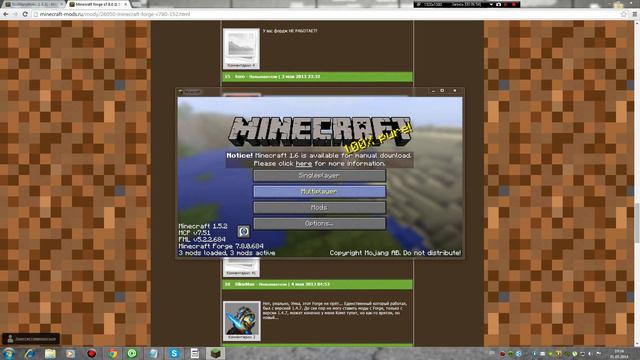Open Skype from the taskbar
This screenshot has height=360, width=640.
pos(174,353)
